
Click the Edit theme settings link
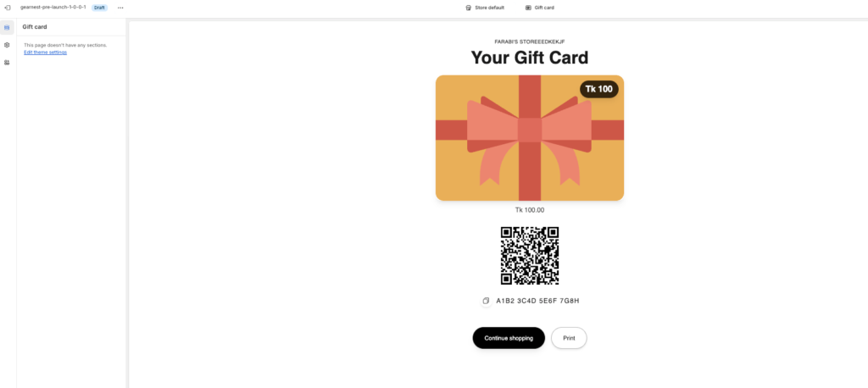click(x=46, y=52)
